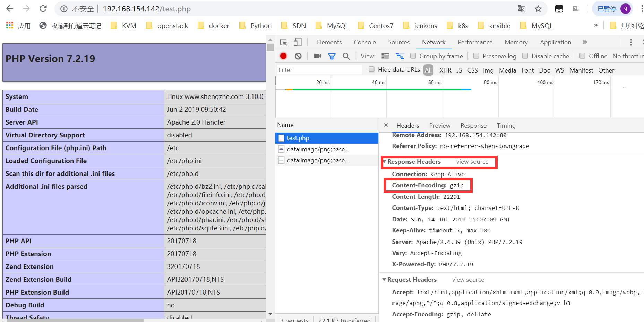Stop recording the network log
This screenshot has width=644, height=322.
(x=283, y=56)
